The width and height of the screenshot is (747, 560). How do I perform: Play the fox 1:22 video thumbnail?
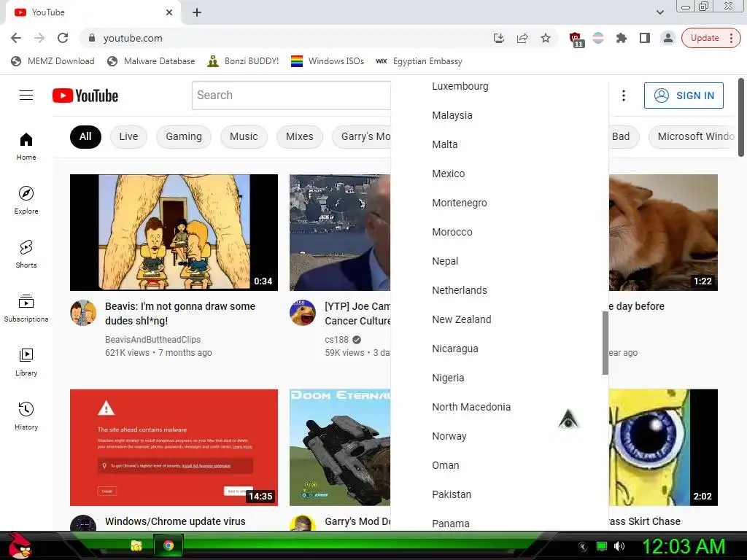tap(663, 233)
